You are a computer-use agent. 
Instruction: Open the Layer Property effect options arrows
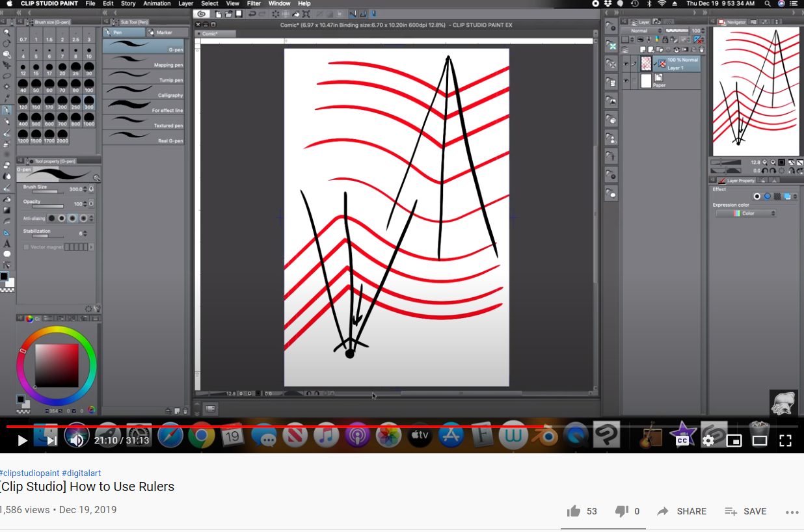[x=795, y=196]
